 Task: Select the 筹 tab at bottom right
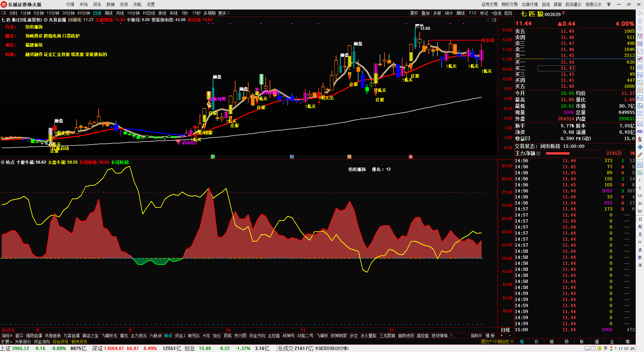(628, 342)
